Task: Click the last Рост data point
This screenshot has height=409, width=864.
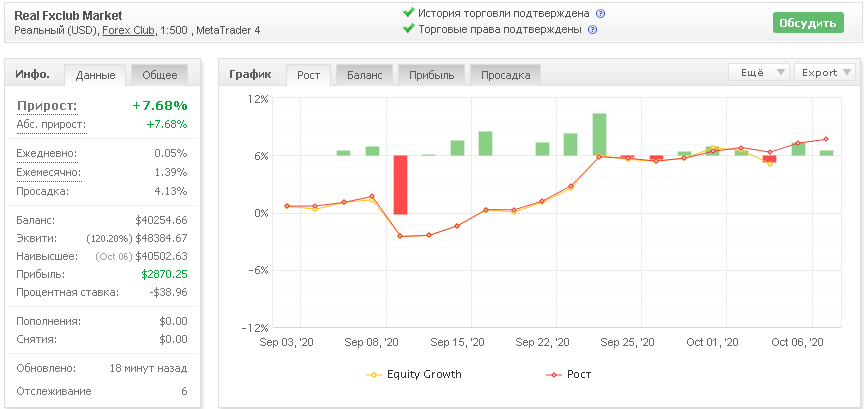Action: click(825, 139)
